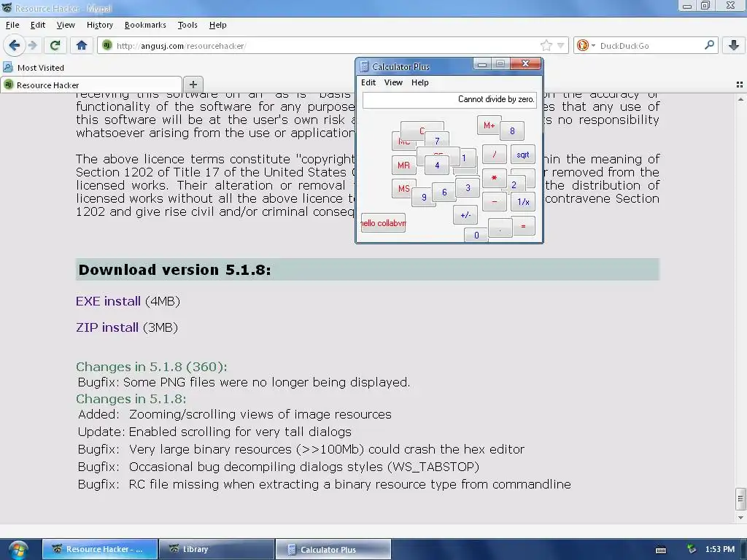Image resolution: width=747 pixels, height=560 pixels.
Task: Download the EXE install link
Action: 108,301
